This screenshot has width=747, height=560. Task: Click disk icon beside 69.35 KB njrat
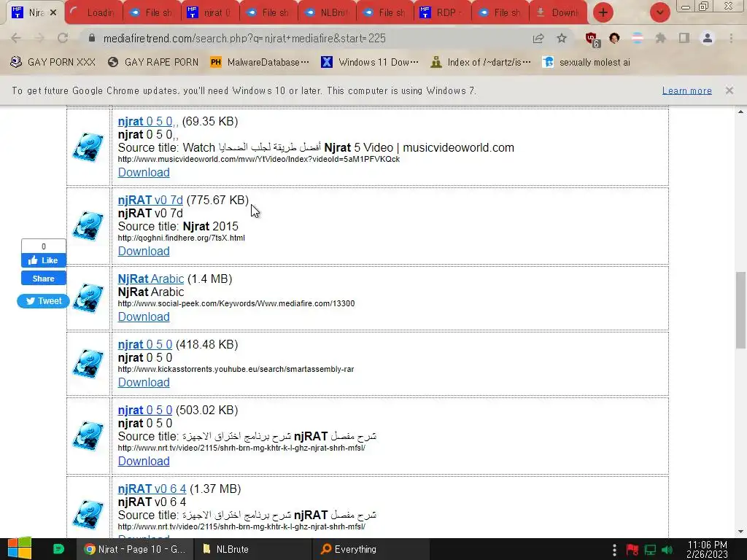coord(88,147)
